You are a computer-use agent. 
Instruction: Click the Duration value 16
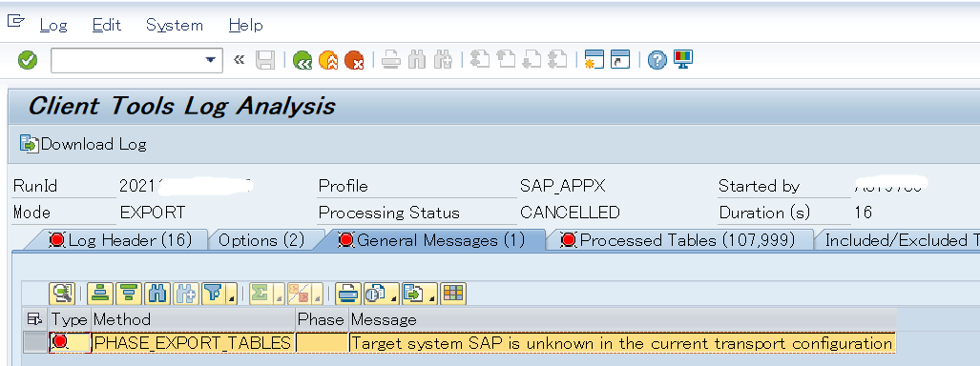(864, 213)
